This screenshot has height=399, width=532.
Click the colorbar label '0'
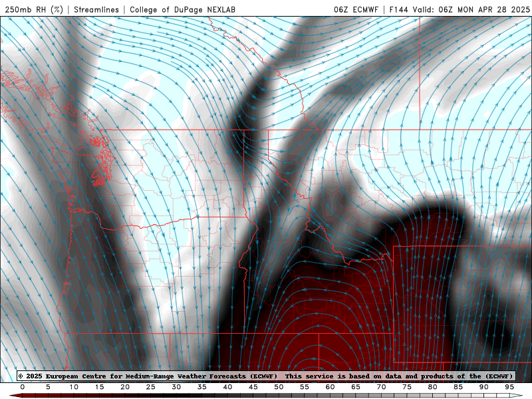click(x=23, y=387)
